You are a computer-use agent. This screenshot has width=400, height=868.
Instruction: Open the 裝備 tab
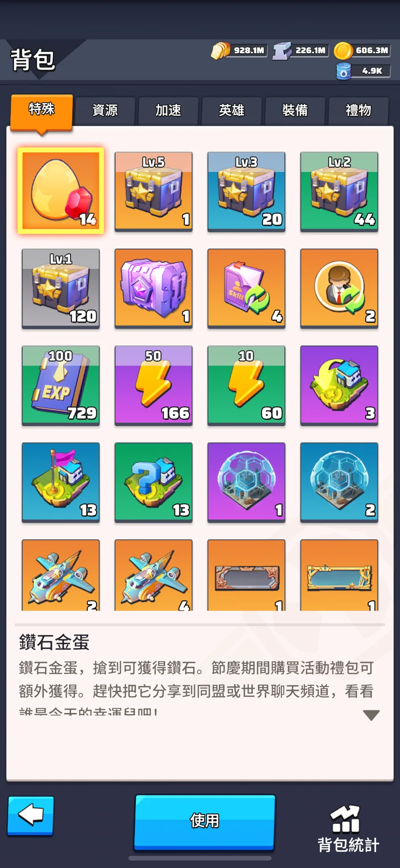point(295,110)
